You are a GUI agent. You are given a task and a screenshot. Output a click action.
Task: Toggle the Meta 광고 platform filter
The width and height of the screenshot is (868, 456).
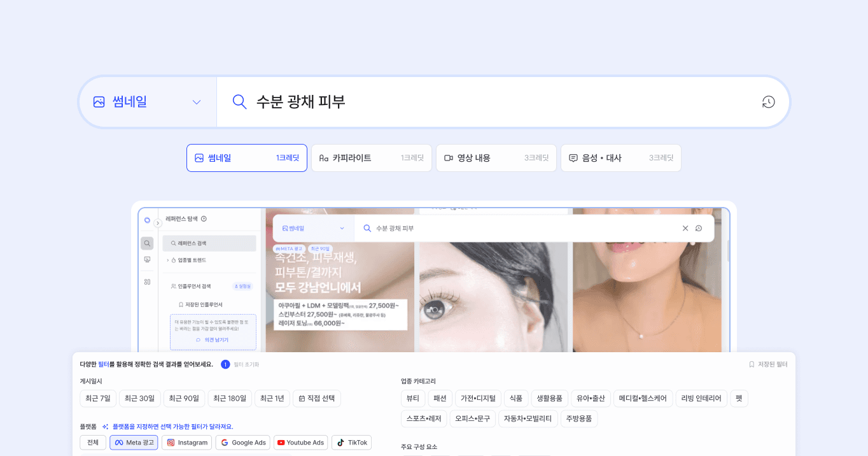(x=134, y=443)
